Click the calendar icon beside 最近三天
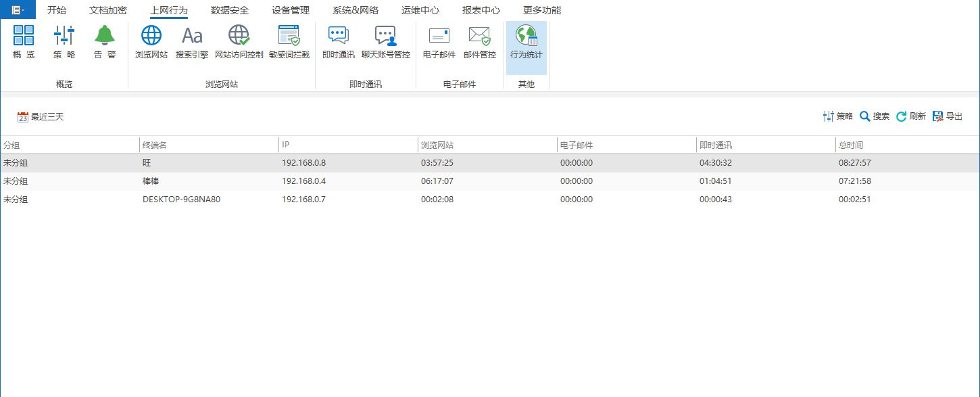The height and width of the screenshot is (397, 980). (22, 117)
